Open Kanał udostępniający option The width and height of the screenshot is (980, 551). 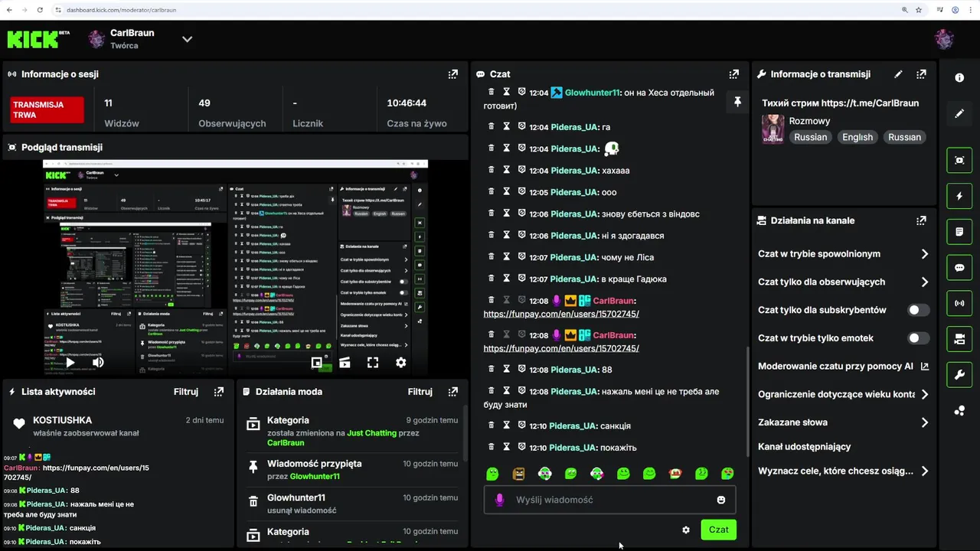pyautogui.click(x=805, y=447)
